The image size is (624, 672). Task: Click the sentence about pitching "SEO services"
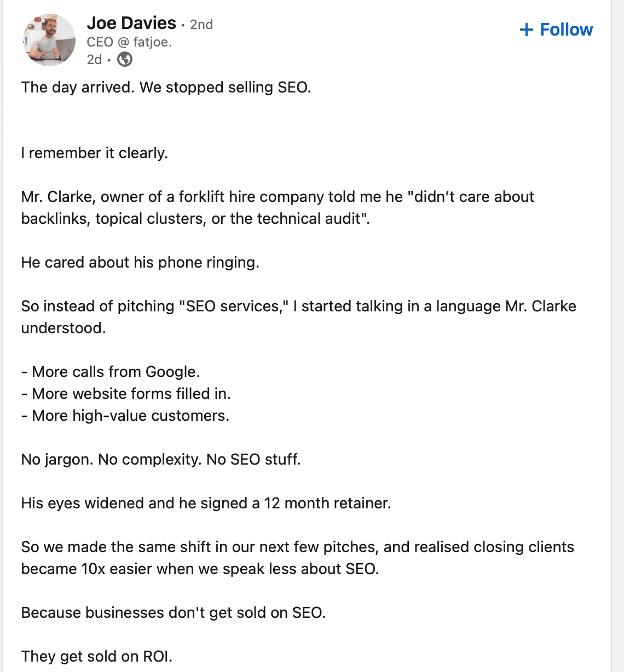click(x=298, y=317)
